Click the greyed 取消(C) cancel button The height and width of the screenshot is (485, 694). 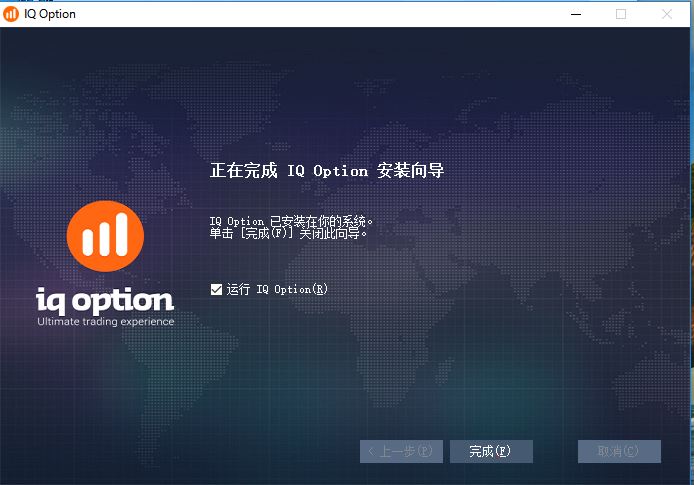tap(619, 451)
